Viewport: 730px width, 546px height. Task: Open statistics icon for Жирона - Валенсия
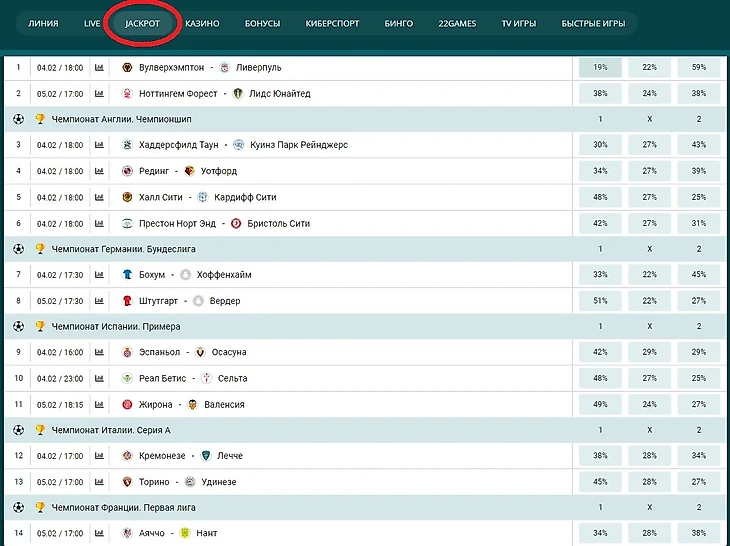99,404
